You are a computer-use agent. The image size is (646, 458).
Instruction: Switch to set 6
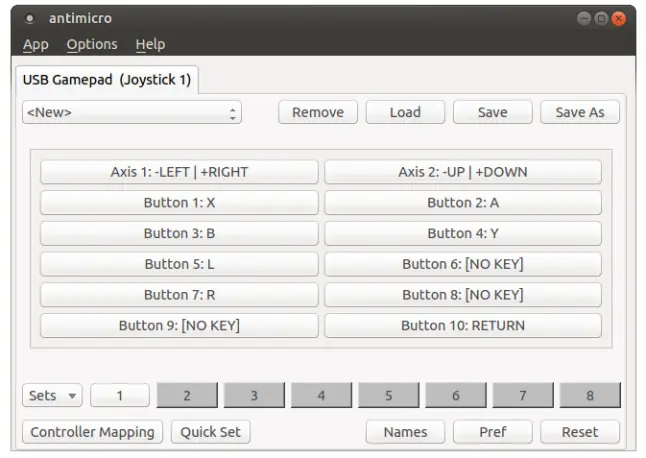click(456, 395)
